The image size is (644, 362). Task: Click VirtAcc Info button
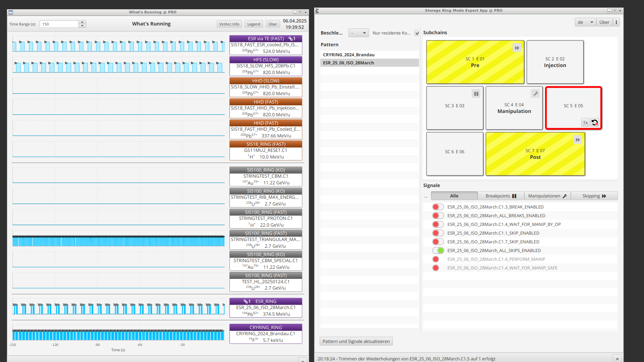229,24
